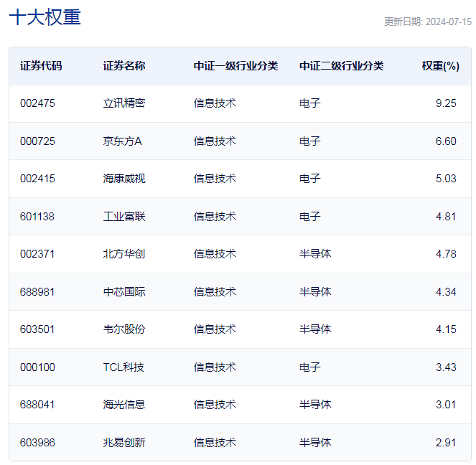Click weight value 6.60

point(446,141)
